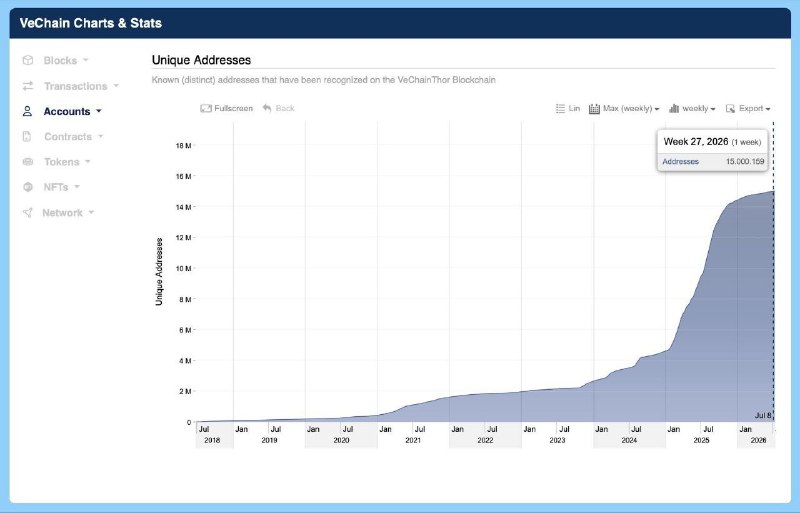Expand the Transactions menu arrow
The image size is (800, 513).
116,86
